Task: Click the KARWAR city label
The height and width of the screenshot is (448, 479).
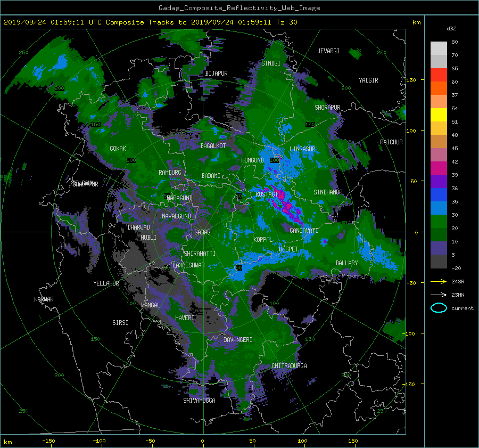Action: click(x=44, y=299)
